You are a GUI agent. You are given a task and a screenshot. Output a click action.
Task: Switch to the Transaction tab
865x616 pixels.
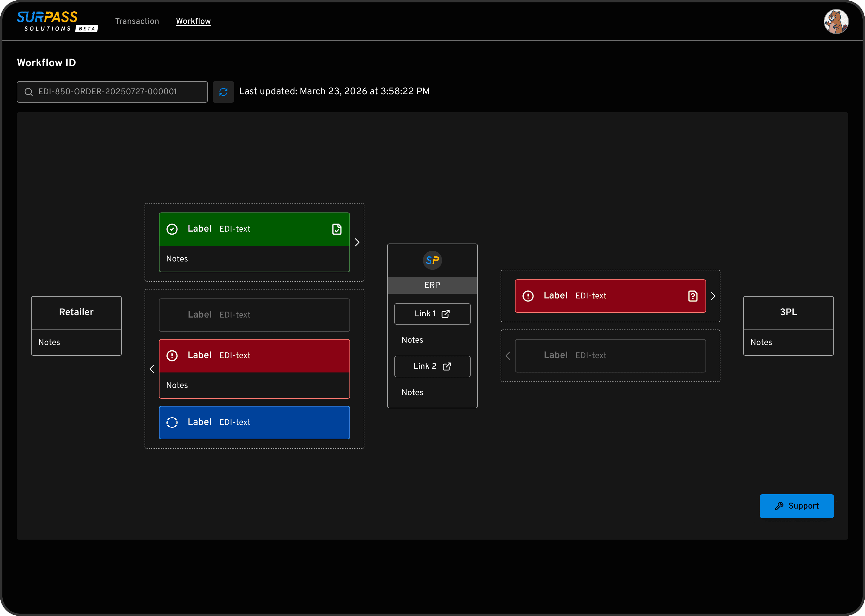[x=137, y=21]
